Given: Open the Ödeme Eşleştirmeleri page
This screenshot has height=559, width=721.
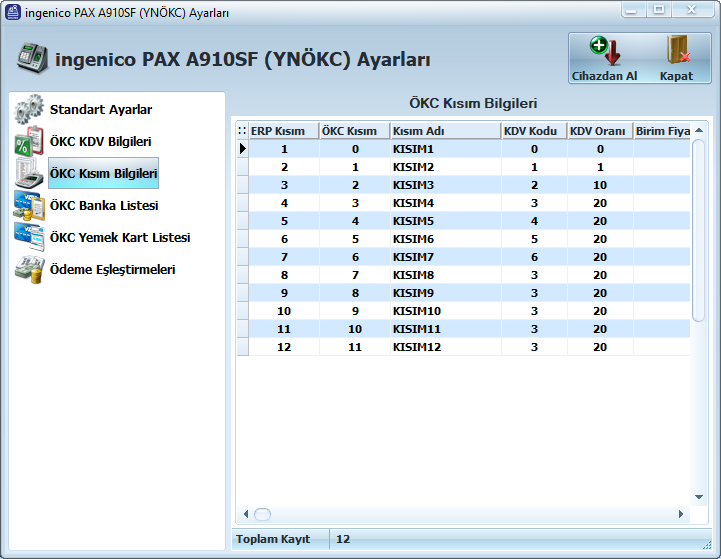Looking at the screenshot, I should pos(112,269).
